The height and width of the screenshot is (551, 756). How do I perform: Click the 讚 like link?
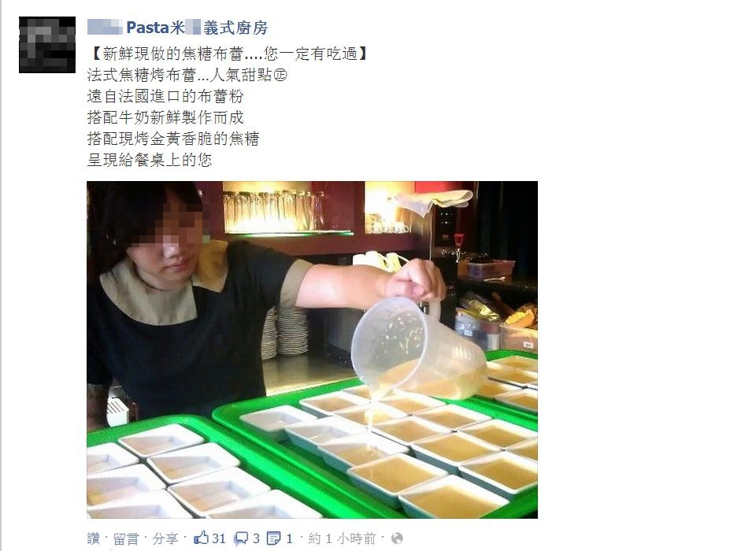click(x=94, y=538)
